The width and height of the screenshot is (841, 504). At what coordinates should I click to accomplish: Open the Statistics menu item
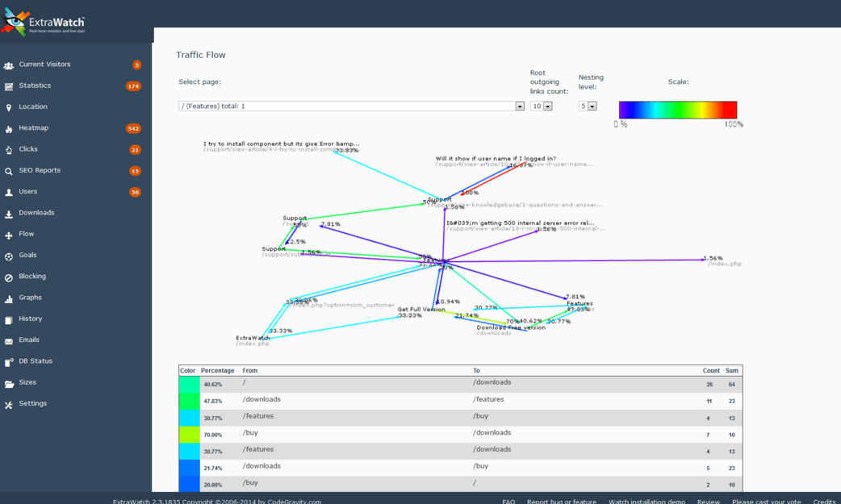coord(35,85)
